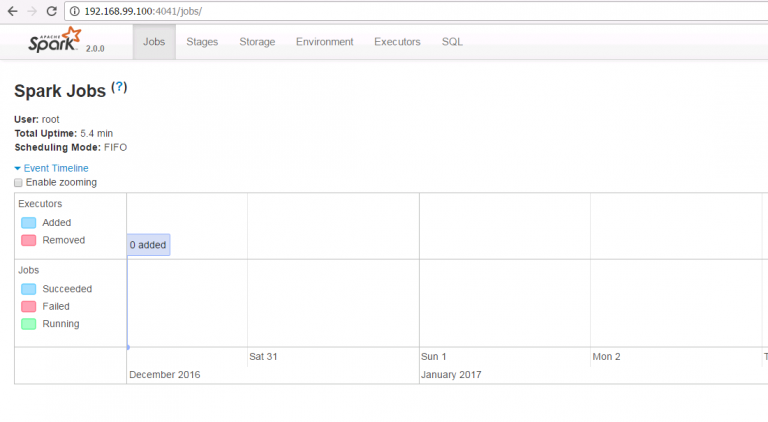
Task: Click the browser back arrow
Action: click(x=11, y=10)
